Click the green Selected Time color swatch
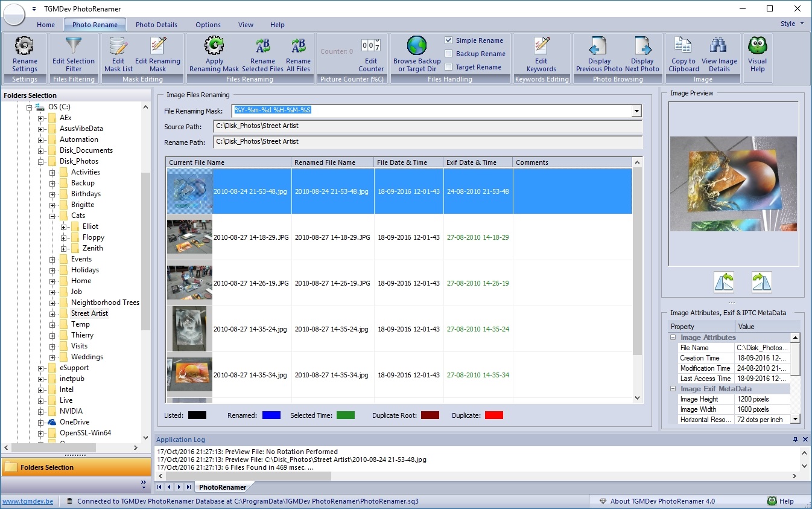This screenshot has height=509, width=812. (x=346, y=415)
